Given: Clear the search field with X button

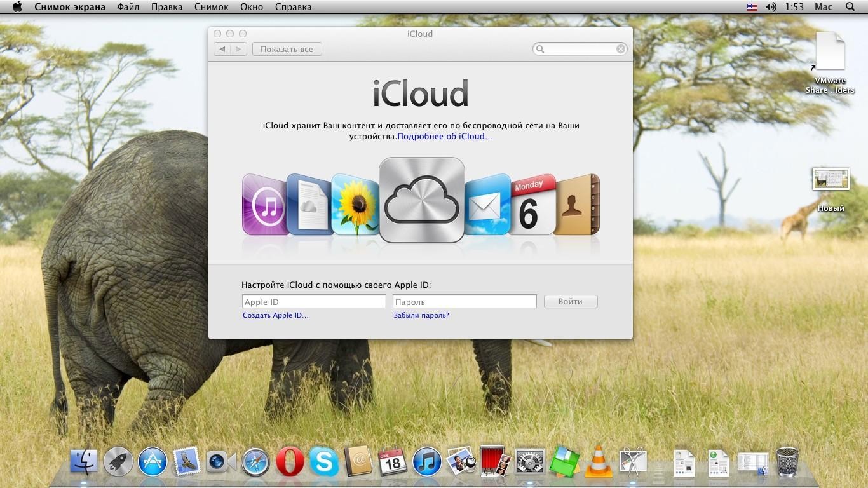Looking at the screenshot, I should click(x=621, y=49).
